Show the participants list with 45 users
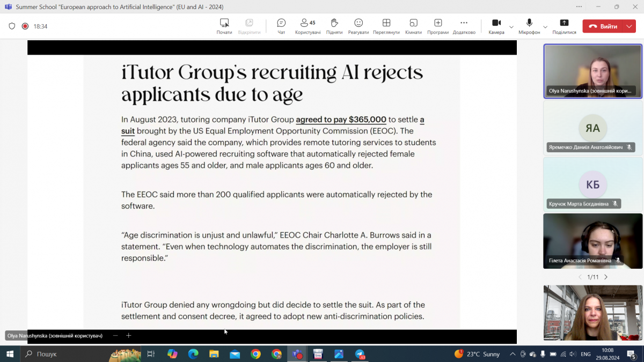Image resolution: width=644 pixels, height=362 pixels. click(308, 26)
